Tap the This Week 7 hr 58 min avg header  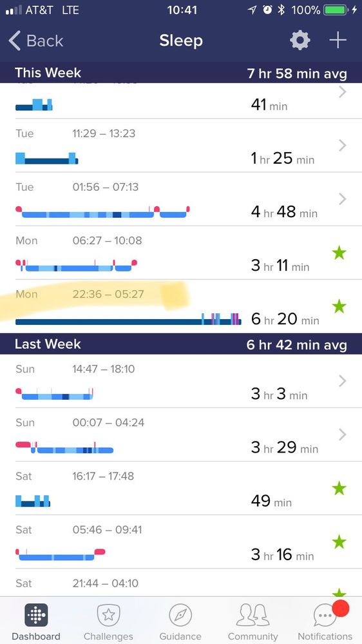[x=181, y=73]
